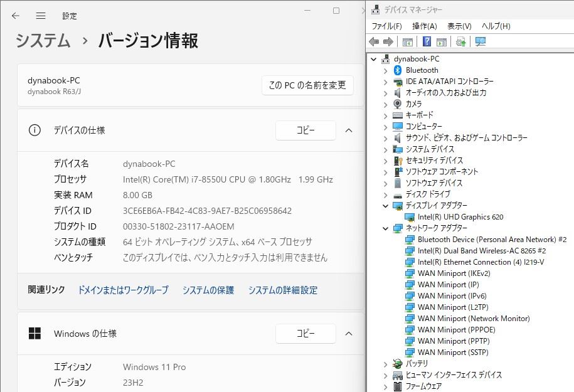Image resolution: width=574 pixels, height=392 pixels.
Task: Click update driver toolbar icon
Action: (x=461, y=42)
